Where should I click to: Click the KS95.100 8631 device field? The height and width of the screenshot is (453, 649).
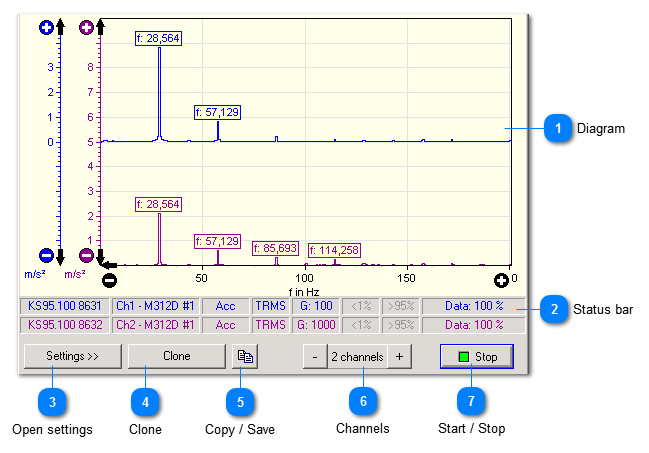(x=64, y=305)
